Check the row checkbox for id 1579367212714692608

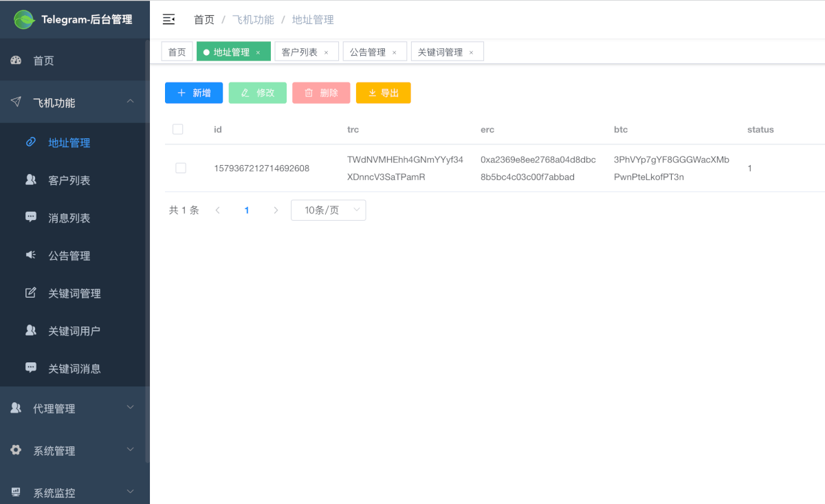pyautogui.click(x=181, y=168)
